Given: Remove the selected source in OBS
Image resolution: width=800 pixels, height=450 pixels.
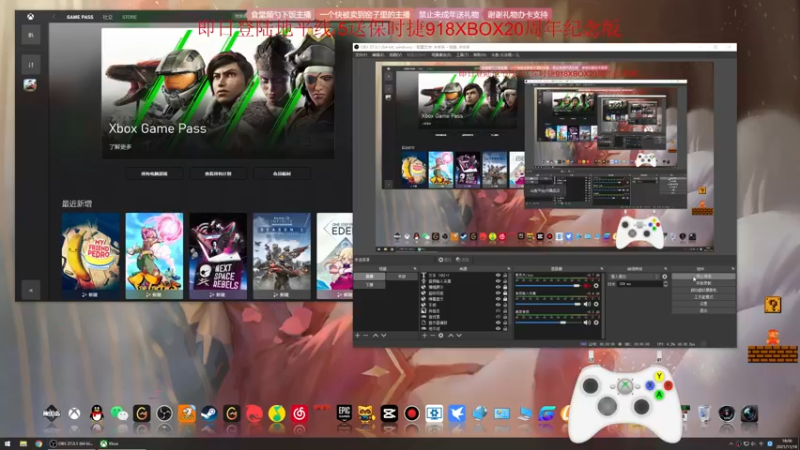Looking at the screenshot, I should tap(433, 336).
